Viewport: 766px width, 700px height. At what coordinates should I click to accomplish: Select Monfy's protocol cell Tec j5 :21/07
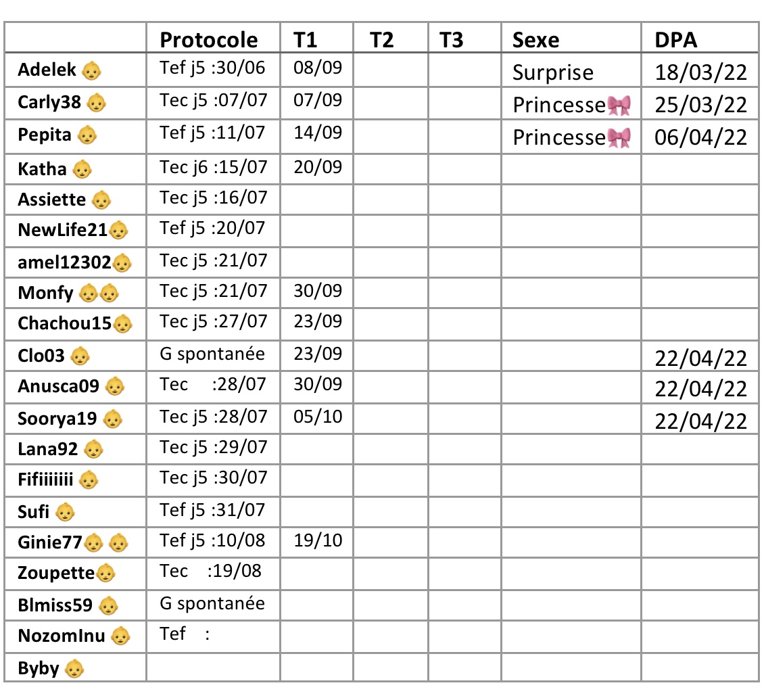(214, 291)
